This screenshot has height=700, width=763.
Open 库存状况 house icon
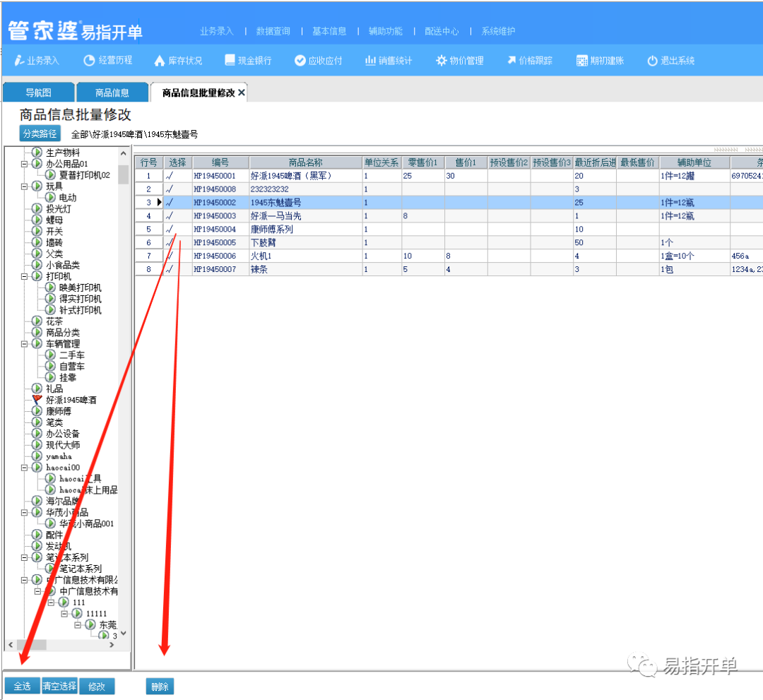click(160, 61)
